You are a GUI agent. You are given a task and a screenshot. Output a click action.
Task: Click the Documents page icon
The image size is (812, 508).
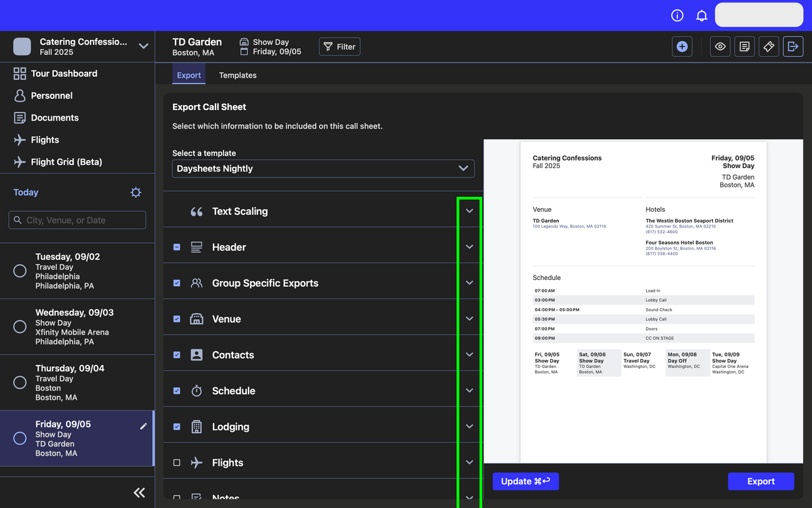pyautogui.click(x=20, y=117)
